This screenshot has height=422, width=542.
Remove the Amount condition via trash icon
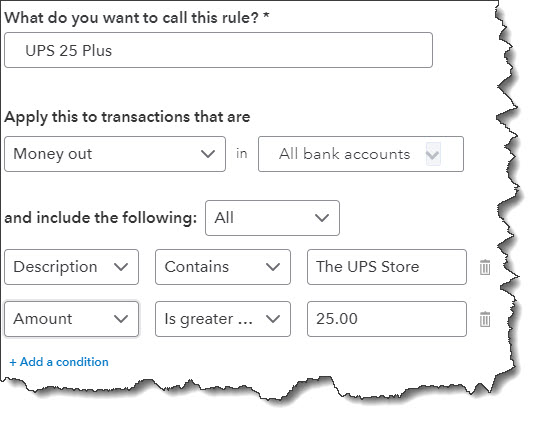(485, 319)
